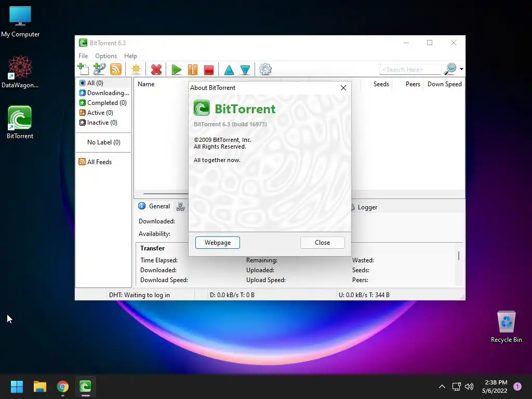
Task: Click the BitTorrent taskbar icon
Action: pos(85,387)
